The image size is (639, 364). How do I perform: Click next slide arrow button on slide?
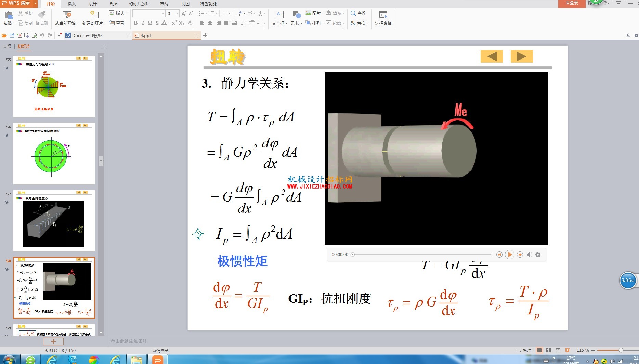point(522,56)
